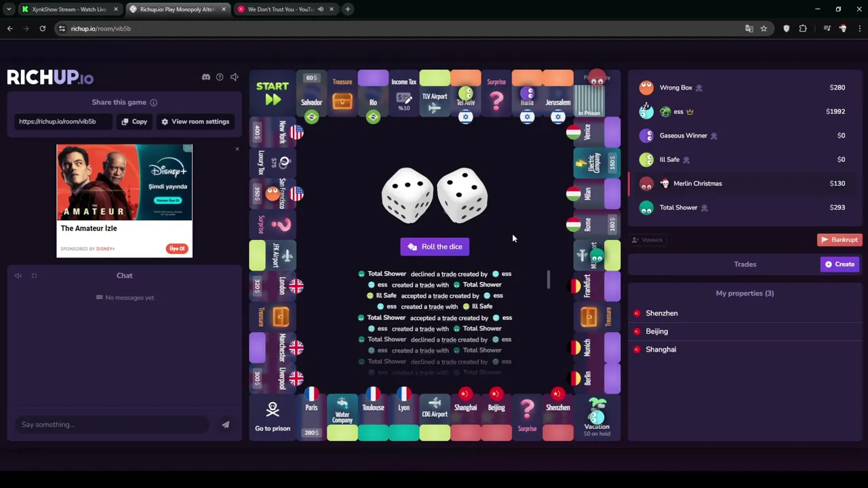Click the Bankrupt button

point(840,240)
